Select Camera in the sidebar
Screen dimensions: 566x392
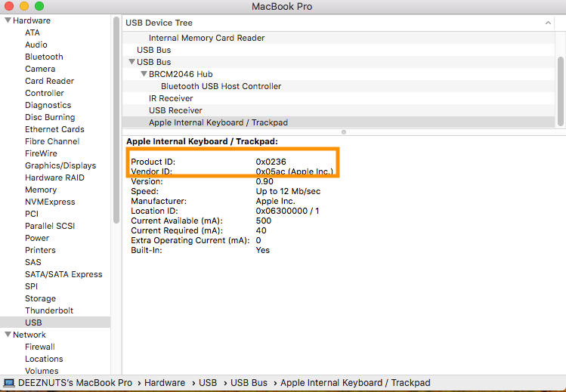click(40, 69)
